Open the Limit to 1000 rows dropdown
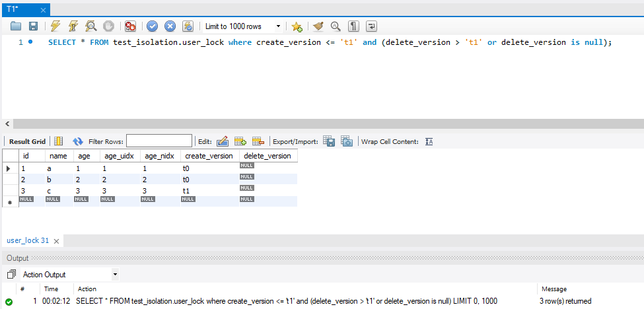644x309 pixels. click(x=242, y=26)
